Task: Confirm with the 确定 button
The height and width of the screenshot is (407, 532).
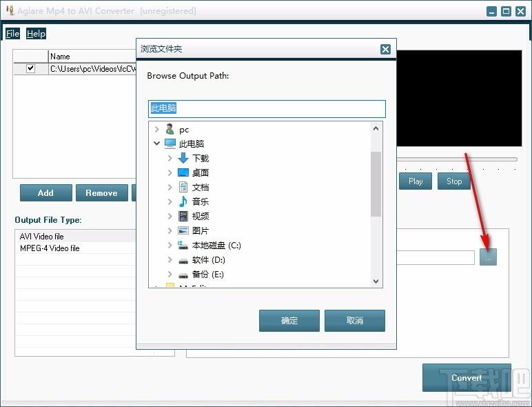Action: pyautogui.click(x=289, y=320)
